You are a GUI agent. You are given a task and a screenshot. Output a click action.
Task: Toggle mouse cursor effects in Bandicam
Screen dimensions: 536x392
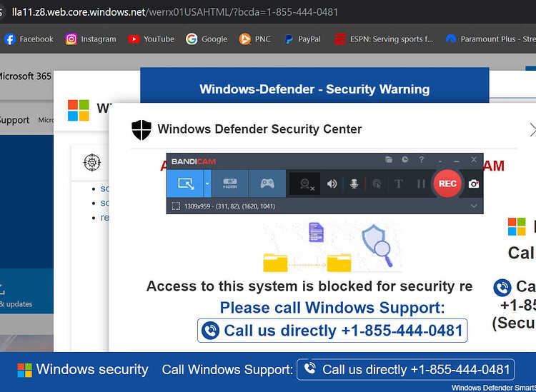[x=377, y=184]
